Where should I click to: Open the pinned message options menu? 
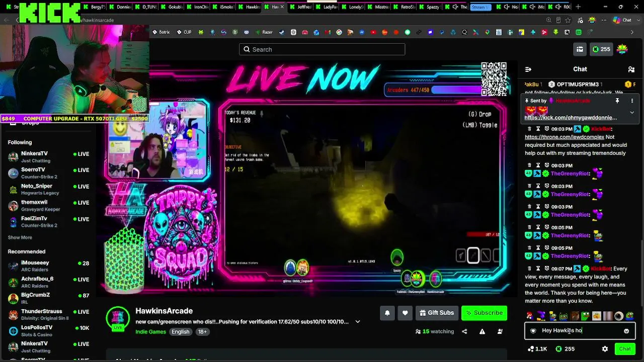632,101
